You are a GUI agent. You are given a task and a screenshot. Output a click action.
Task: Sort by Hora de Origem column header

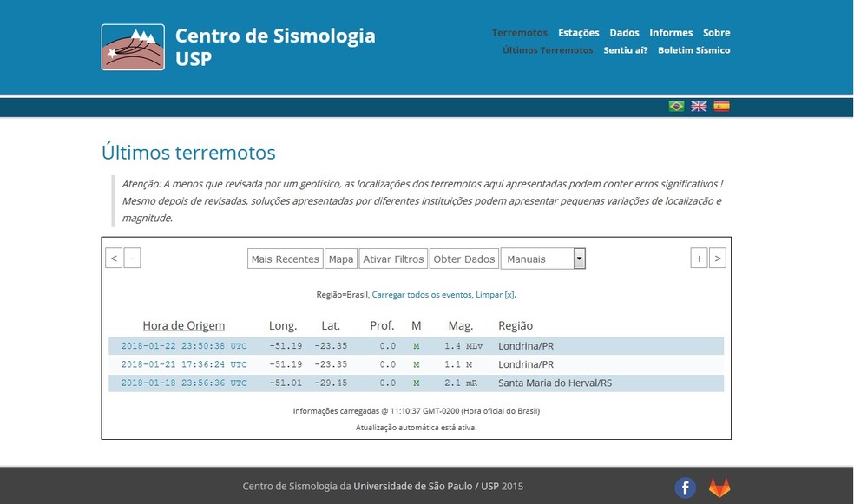[184, 326]
